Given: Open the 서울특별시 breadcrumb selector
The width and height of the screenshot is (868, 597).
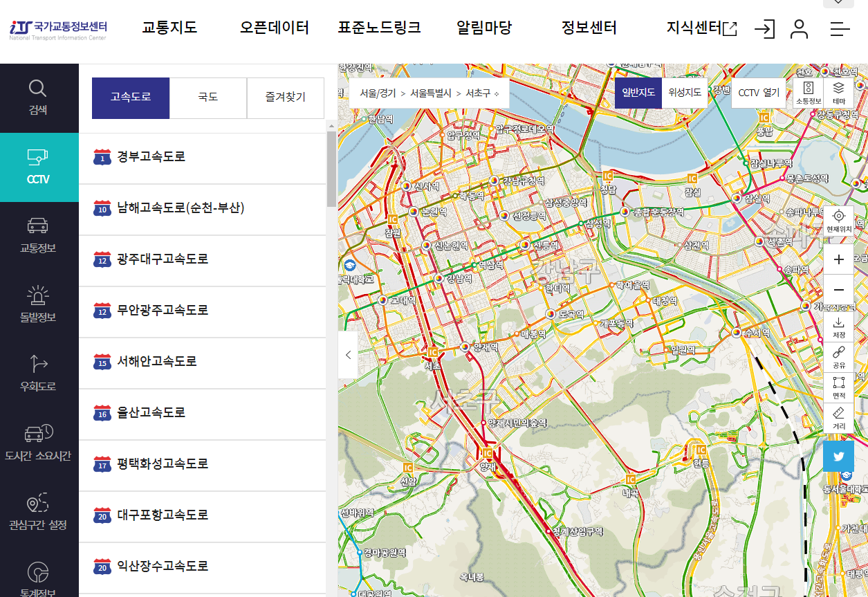Looking at the screenshot, I should pos(430,93).
